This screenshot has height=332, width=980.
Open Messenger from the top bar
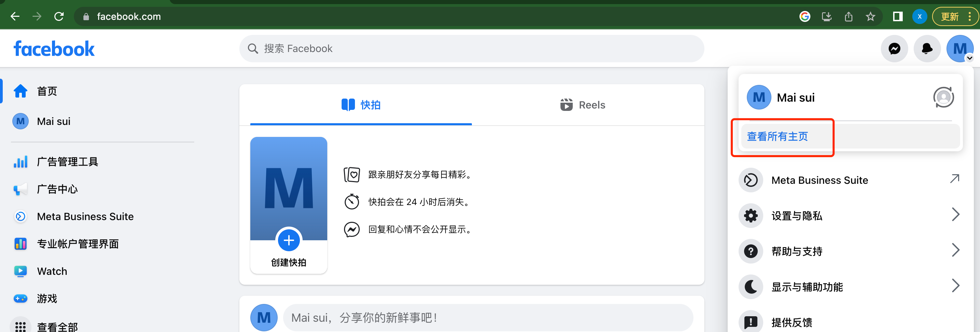895,48
